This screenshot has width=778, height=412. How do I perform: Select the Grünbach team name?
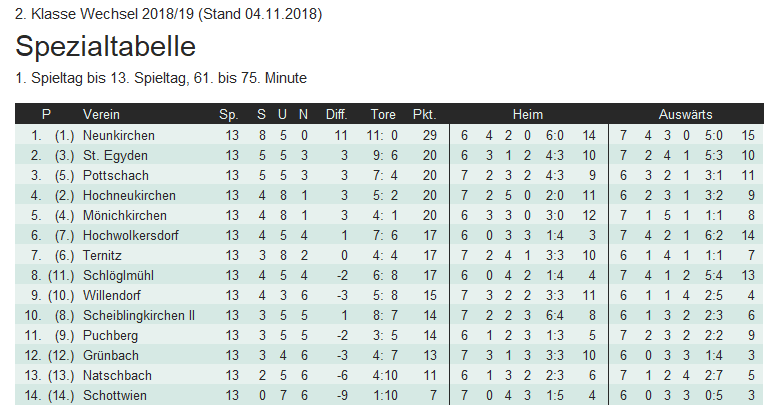point(107,355)
